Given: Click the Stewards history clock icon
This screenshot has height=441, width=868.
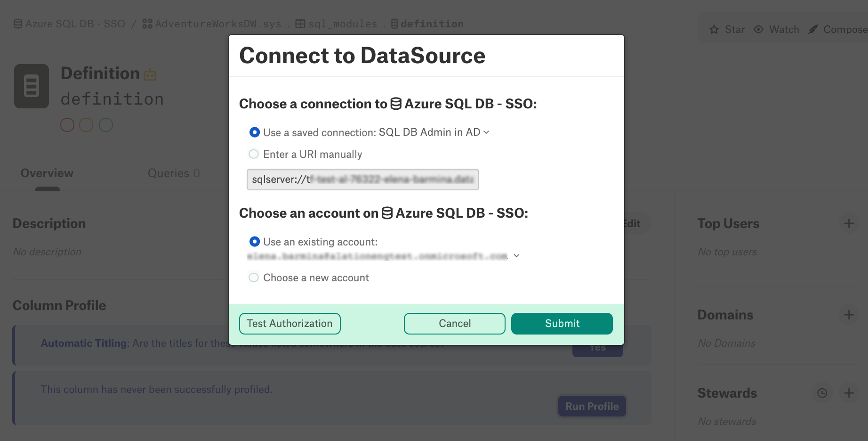Looking at the screenshot, I should [x=822, y=393].
